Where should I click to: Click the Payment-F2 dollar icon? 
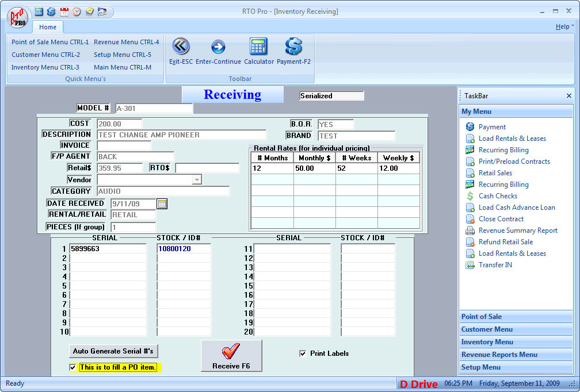293,47
